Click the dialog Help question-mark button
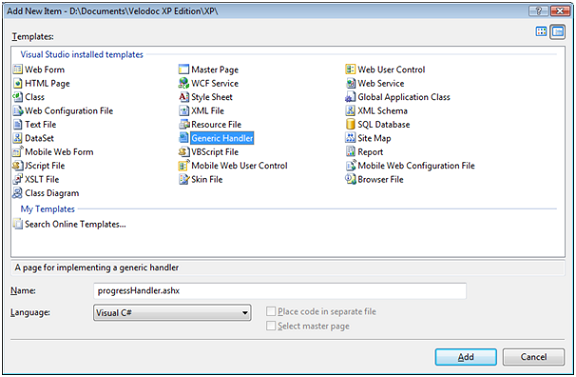This screenshot has height=377, width=576. coord(539,11)
